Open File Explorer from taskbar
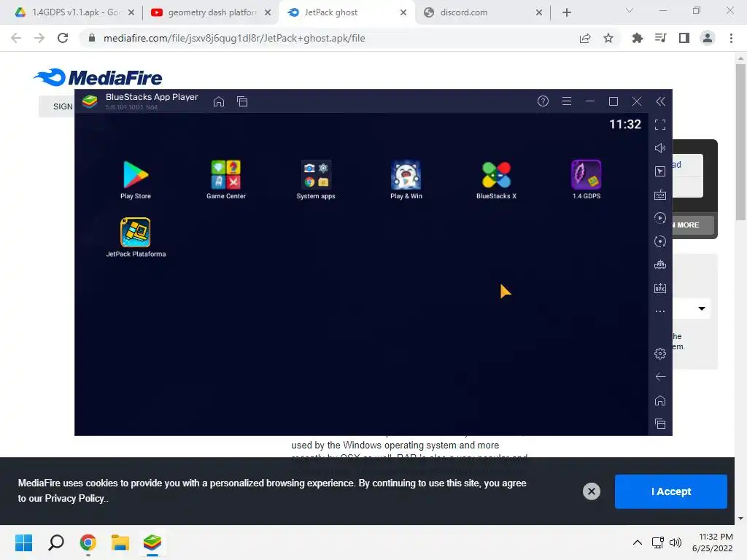 (120, 542)
